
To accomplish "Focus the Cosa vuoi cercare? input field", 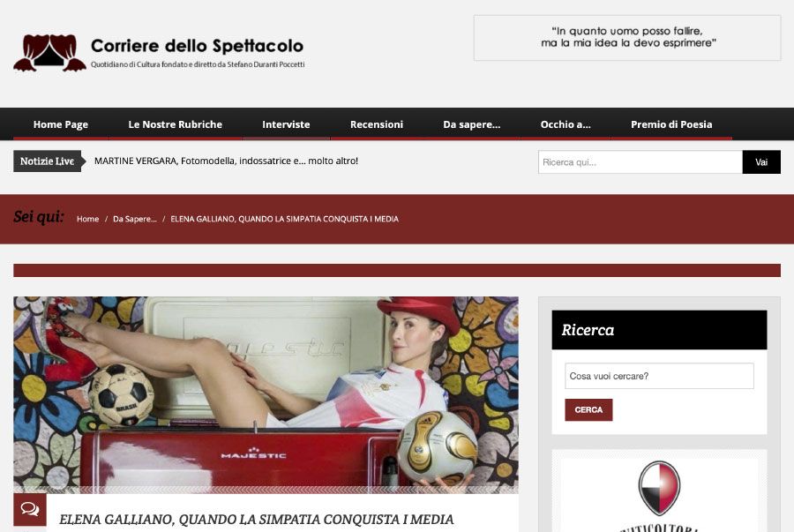I will 659,376.
